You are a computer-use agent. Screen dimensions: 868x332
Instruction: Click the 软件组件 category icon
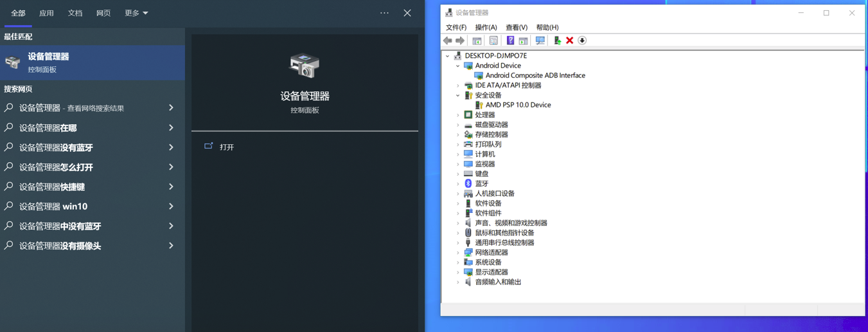coord(468,213)
